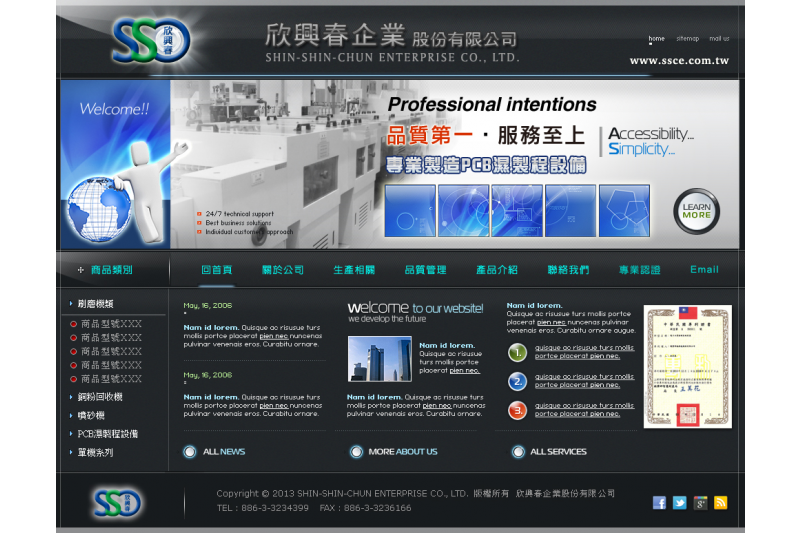Open the 品質管理 nav item
The height and width of the screenshot is (533, 800).
pos(426,270)
